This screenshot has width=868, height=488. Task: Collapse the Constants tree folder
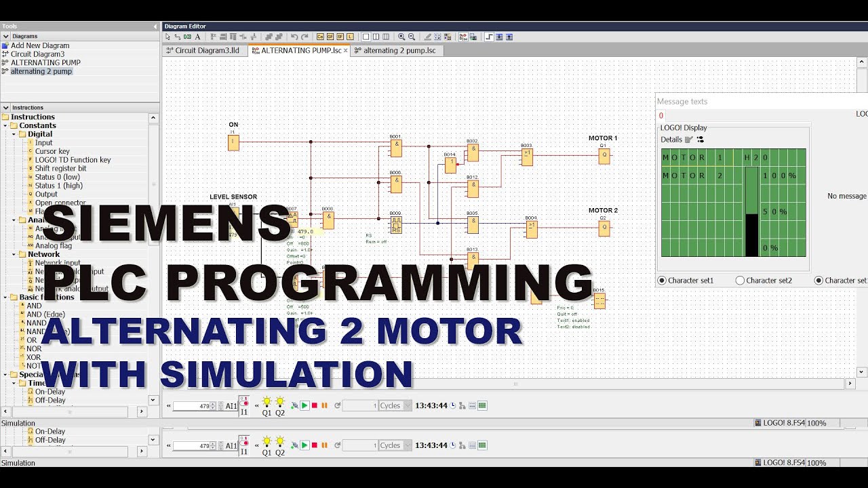point(5,125)
